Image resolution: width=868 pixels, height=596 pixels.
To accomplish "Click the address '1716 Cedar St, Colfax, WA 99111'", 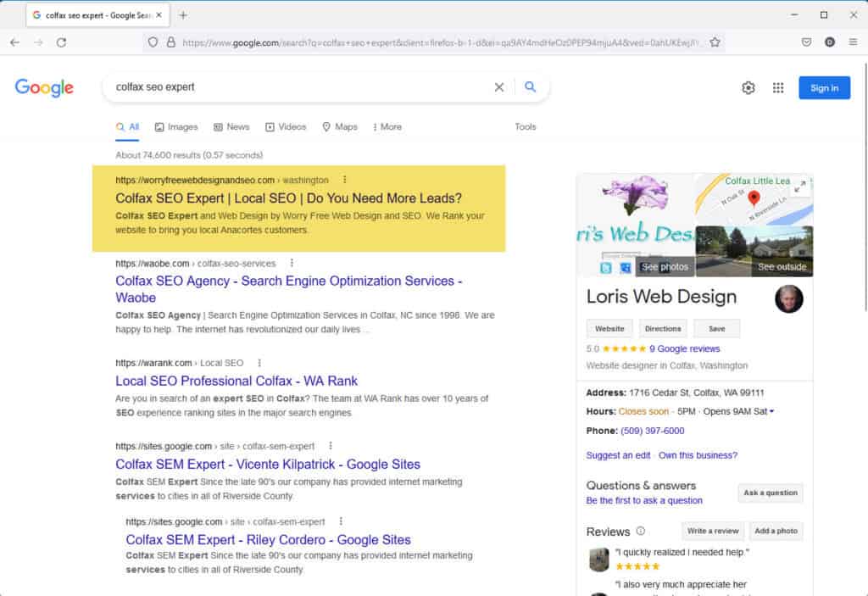I will click(697, 393).
